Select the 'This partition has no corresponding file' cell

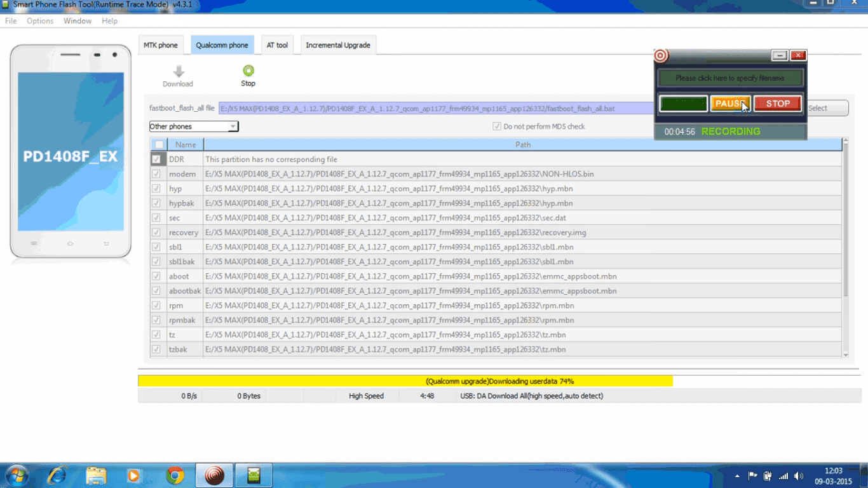[523, 159]
